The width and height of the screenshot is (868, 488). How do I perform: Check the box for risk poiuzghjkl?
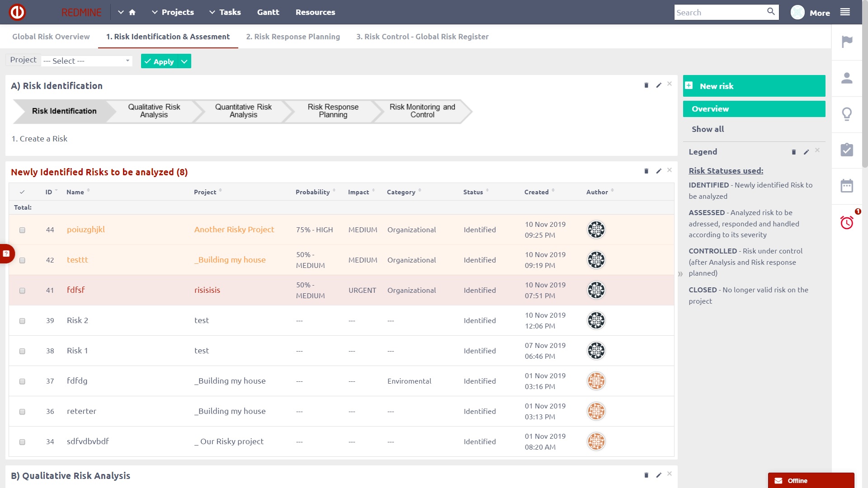tap(22, 230)
